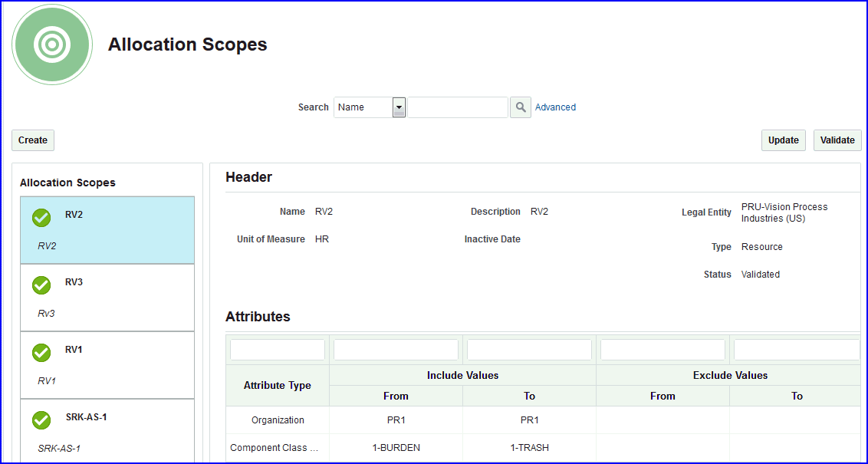Screen dimensions: 868x464
Task: Select the RV1 allocation scope
Action: click(x=107, y=365)
